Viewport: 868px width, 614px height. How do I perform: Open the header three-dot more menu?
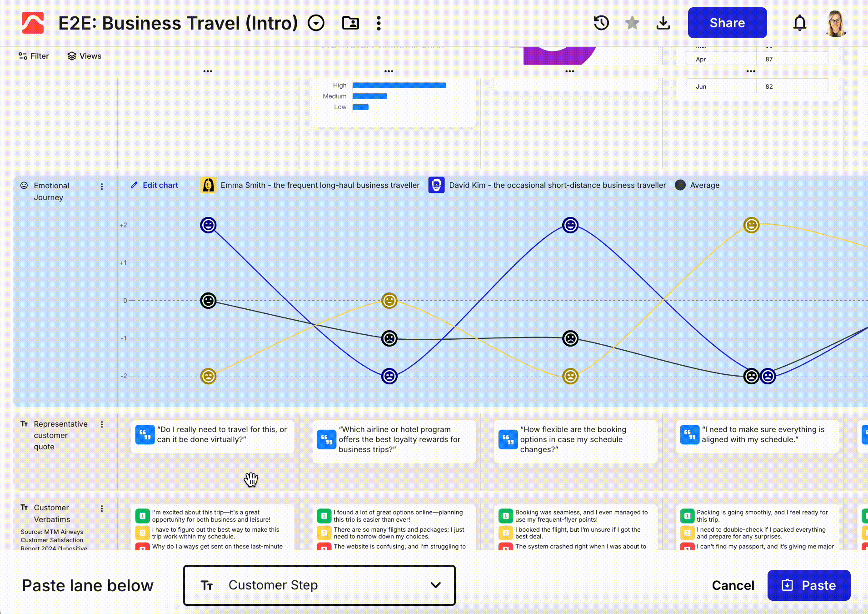tap(379, 23)
